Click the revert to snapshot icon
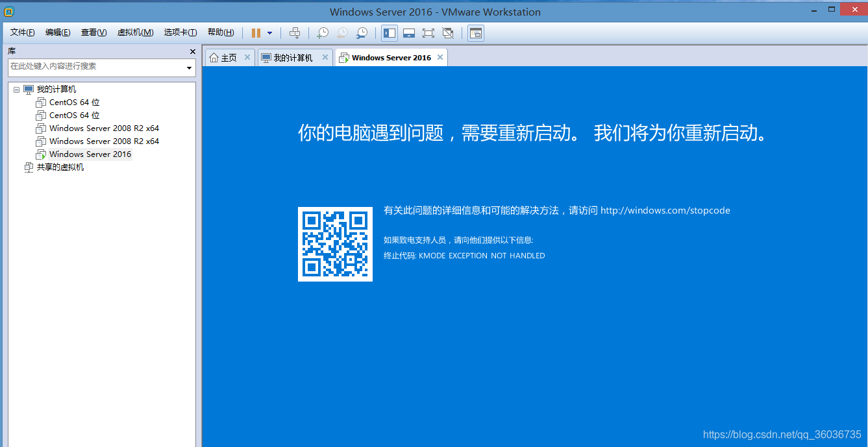The width and height of the screenshot is (868, 447). coord(342,32)
